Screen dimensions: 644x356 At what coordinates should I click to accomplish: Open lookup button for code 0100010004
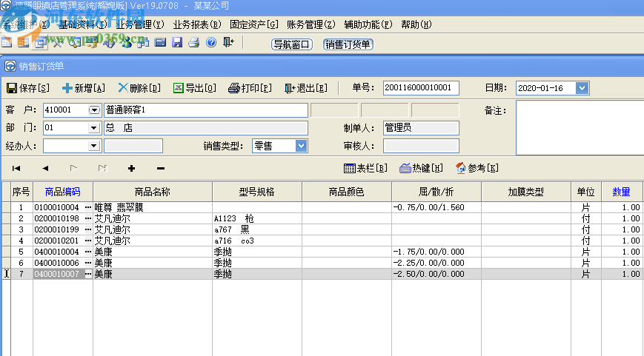88,207
